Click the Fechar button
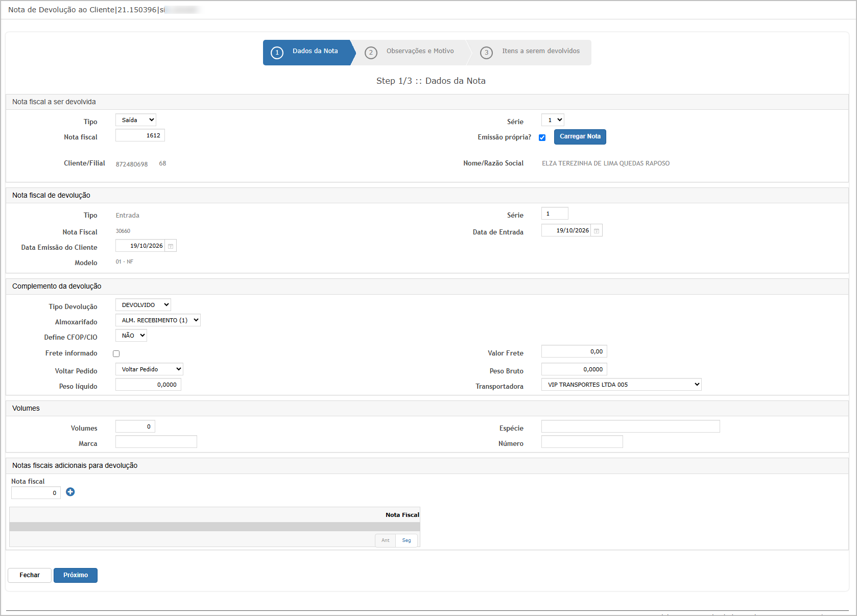 pyautogui.click(x=30, y=575)
